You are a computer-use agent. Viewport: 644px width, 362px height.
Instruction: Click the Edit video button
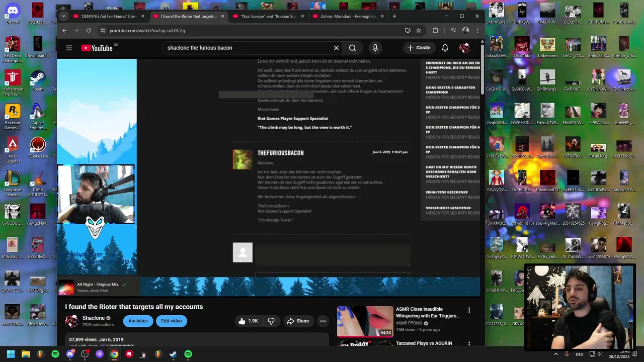pyautogui.click(x=171, y=321)
